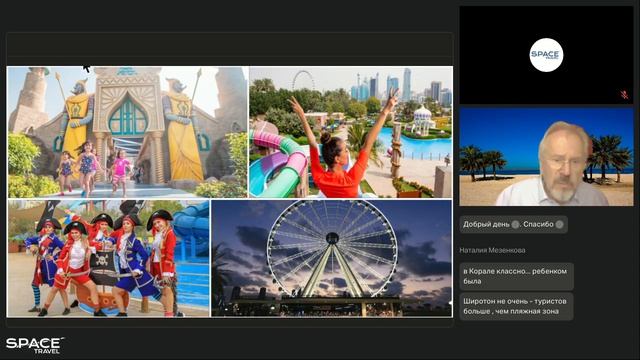Click the presenter webcam video tile
The height and width of the screenshot is (360, 640).
(547, 156)
